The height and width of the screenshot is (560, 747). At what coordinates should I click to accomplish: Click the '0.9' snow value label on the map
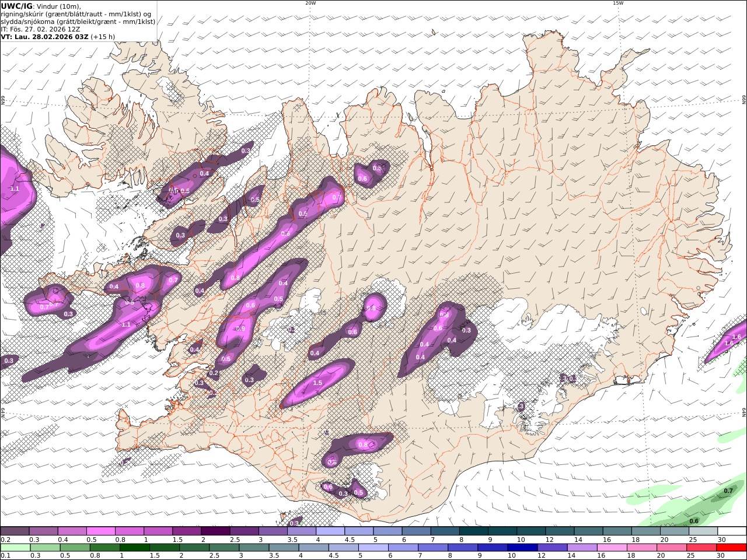click(240, 329)
